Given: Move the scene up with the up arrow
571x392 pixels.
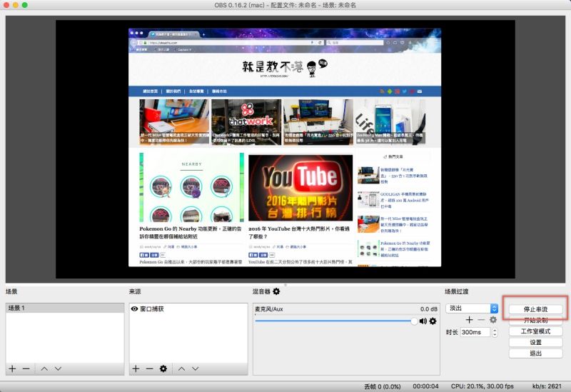Looking at the screenshot, I should pos(44,368).
